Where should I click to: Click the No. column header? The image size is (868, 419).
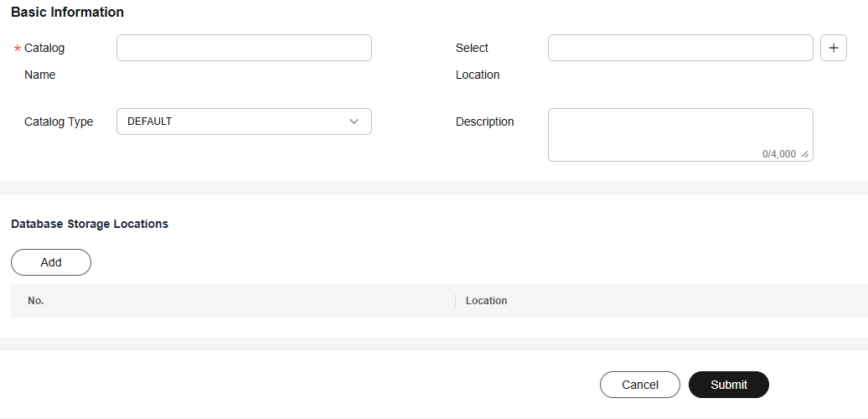pos(36,301)
